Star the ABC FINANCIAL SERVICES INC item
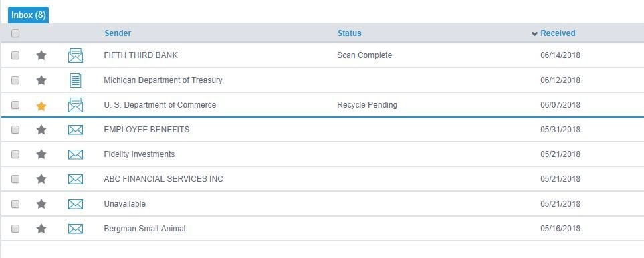Viewport: 644px width, 258px height. coord(41,179)
